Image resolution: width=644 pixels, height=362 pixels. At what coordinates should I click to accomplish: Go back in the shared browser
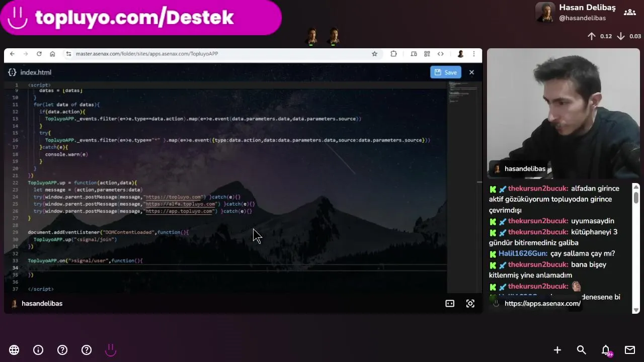[12, 54]
